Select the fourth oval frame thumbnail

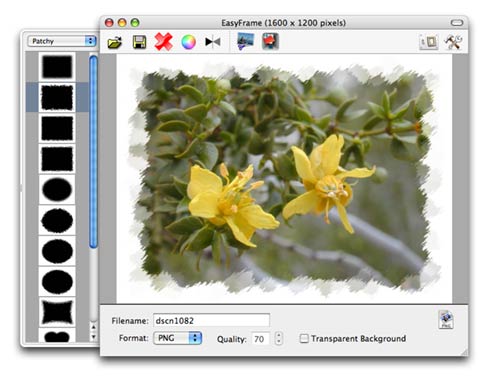pyautogui.click(x=57, y=281)
